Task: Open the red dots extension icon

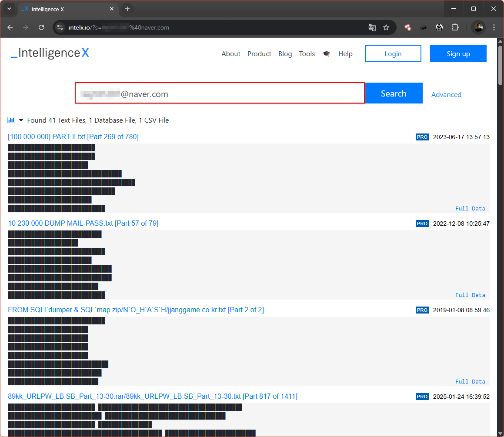Action: pyautogui.click(x=407, y=28)
